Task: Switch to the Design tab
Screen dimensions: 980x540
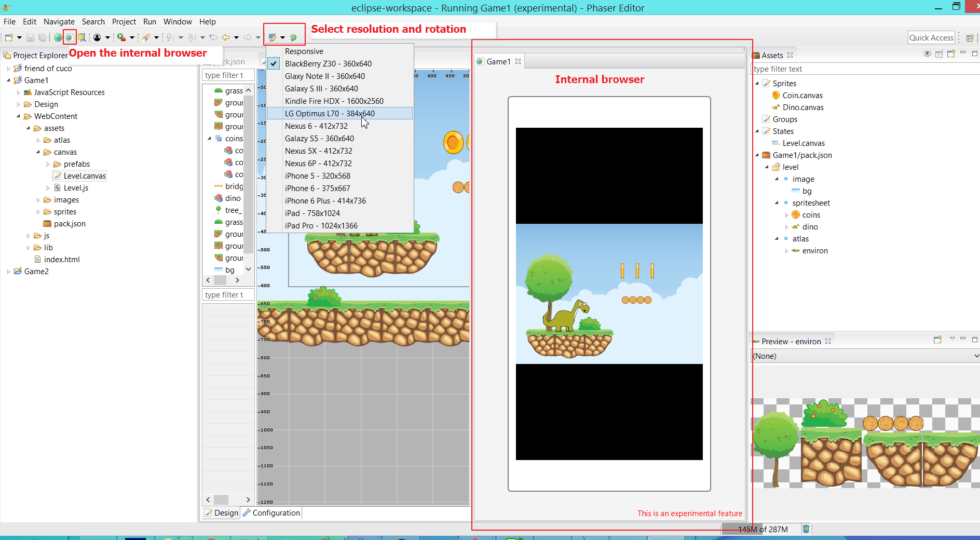Action: 222,513
